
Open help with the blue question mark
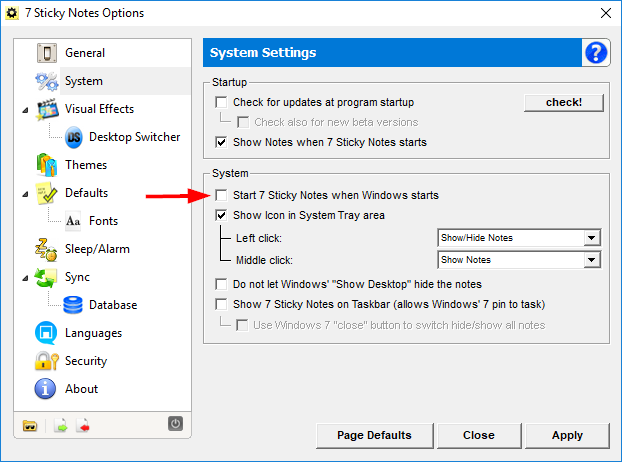click(596, 53)
